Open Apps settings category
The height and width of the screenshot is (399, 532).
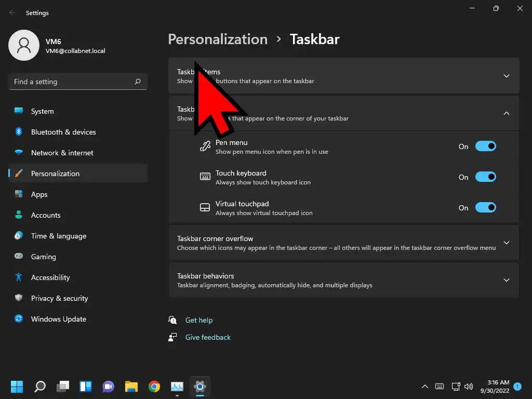pos(78,194)
